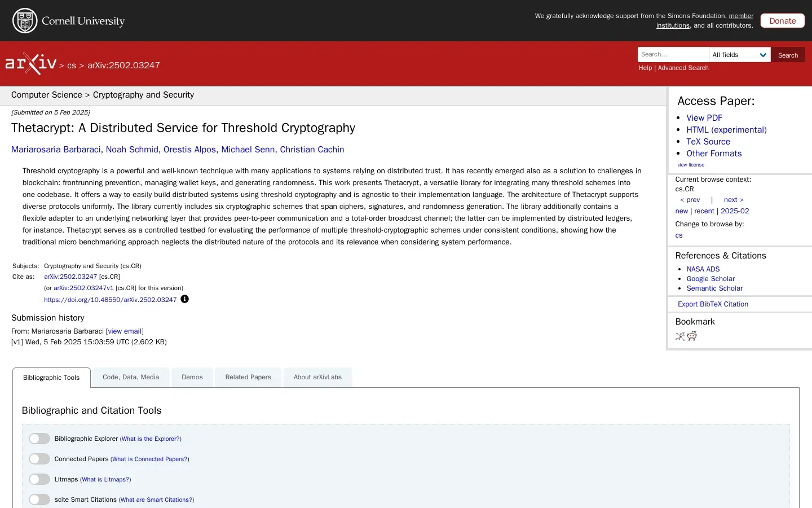Open author Christian Cachin's link
Viewport: 812px width, 508px height.
tap(312, 150)
